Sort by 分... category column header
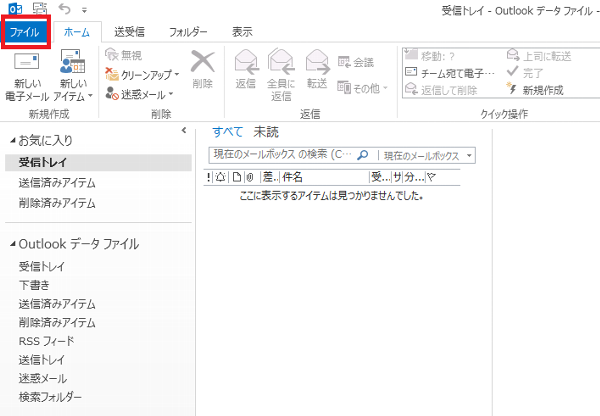 [x=414, y=177]
